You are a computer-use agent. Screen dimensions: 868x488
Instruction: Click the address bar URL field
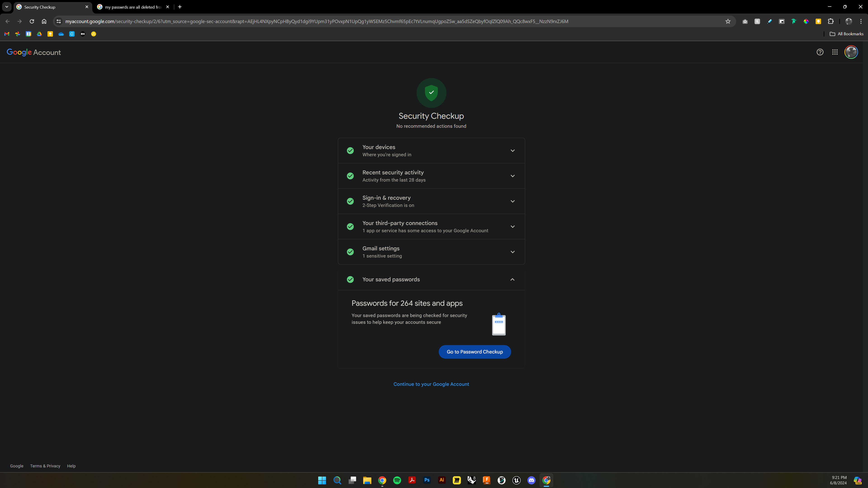tap(317, 21)
